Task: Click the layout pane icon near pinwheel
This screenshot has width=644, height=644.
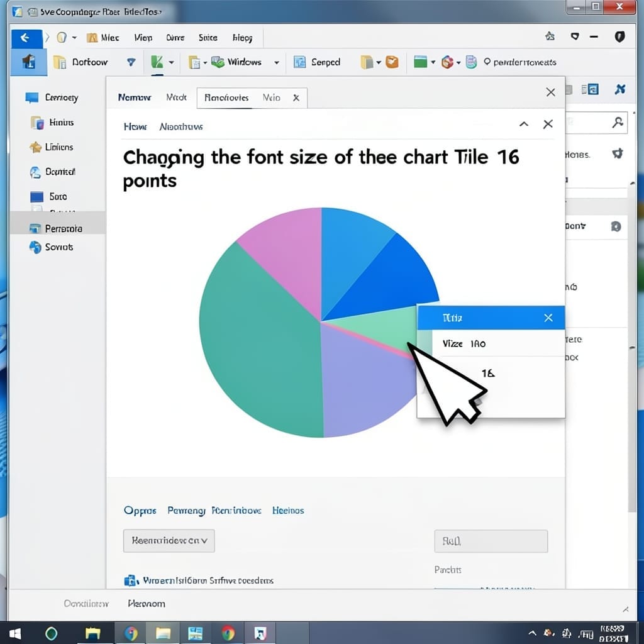Action: pos(590,89)
